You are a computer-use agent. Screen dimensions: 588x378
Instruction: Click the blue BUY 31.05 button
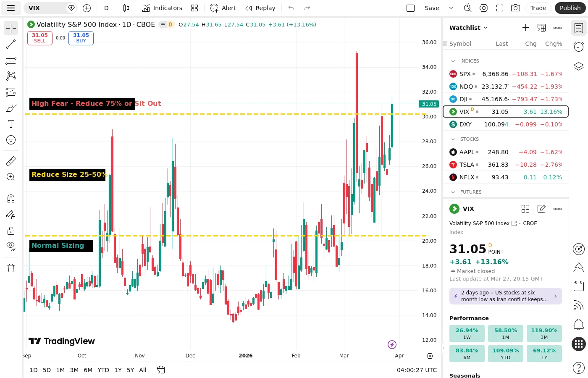coord(81,38)
